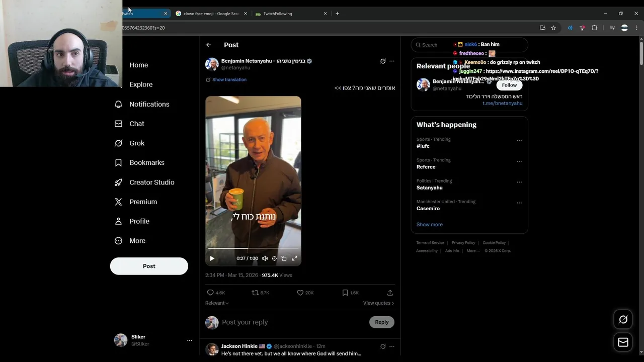Open Chrome three-dot menu
Viewport: 644px width, 362px height.
pyautogui.click(x=637, y=28)
